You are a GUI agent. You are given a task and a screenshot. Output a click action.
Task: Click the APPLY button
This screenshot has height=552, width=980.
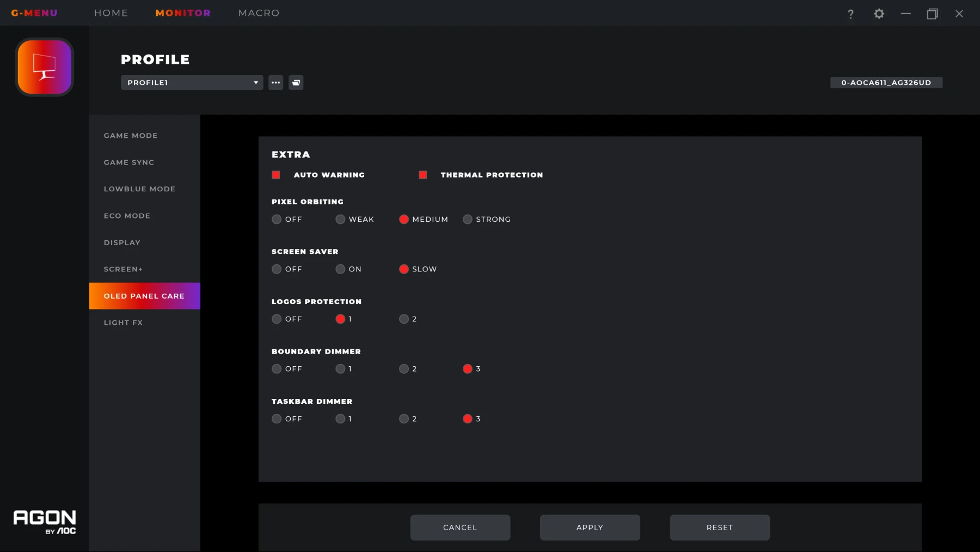(x=590, y=527)
